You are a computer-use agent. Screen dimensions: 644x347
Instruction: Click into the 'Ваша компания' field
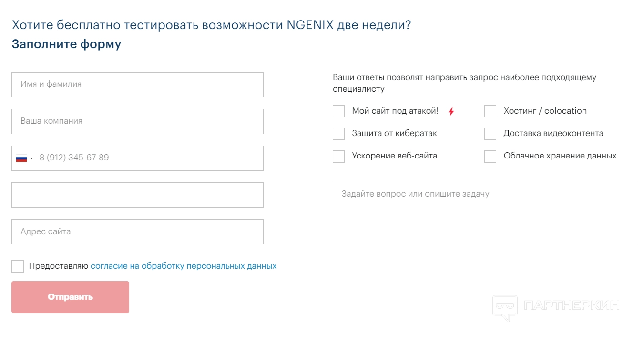click(x=137, y=121)
